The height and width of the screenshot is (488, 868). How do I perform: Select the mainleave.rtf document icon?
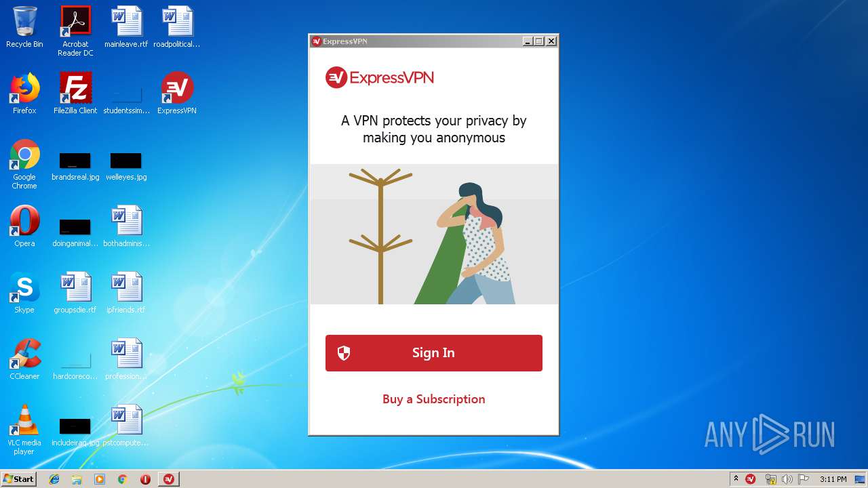click(126, 27)
